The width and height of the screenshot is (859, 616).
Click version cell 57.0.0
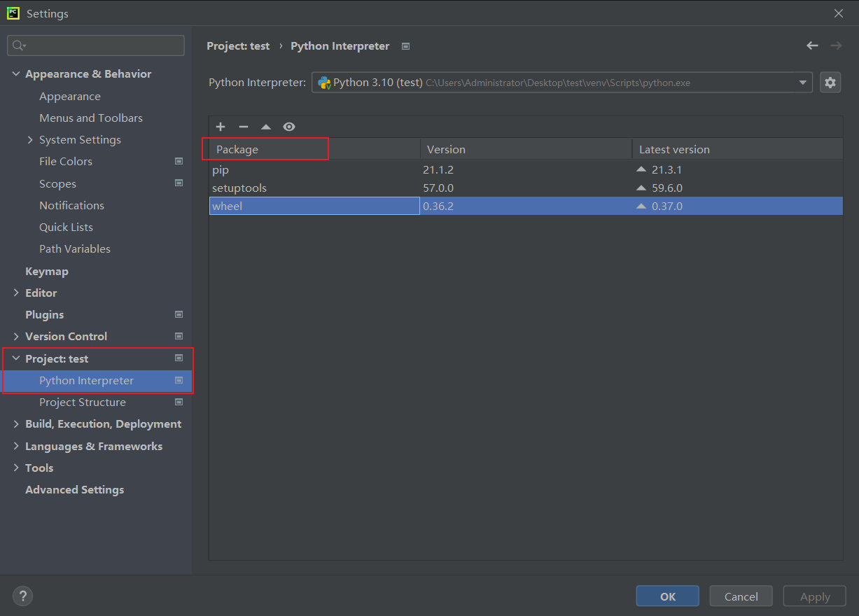coord(438,188)
